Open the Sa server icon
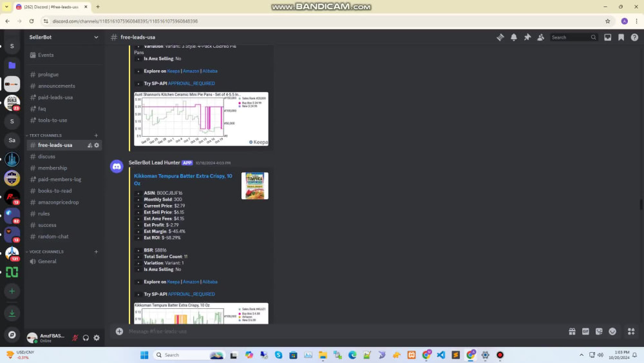 [12, 141]
